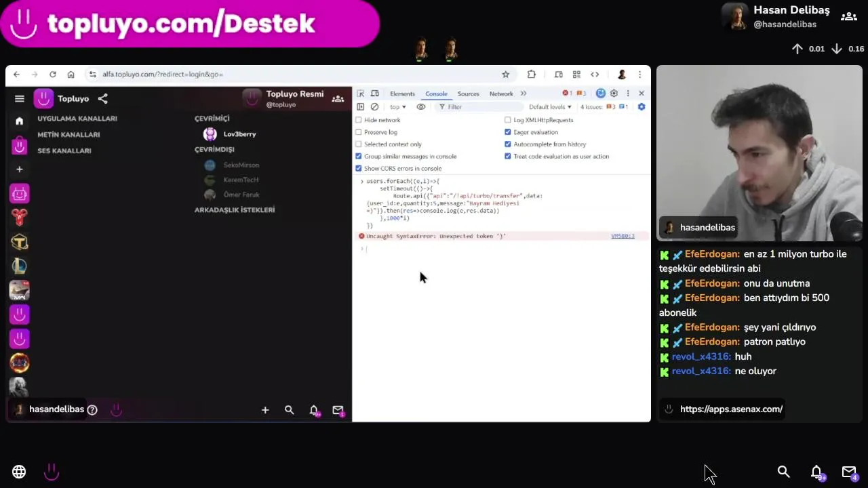Viewport: 868px width, 488px height.
Task: Open messages envelope in the browser app bottom bar
Action: 338,410
